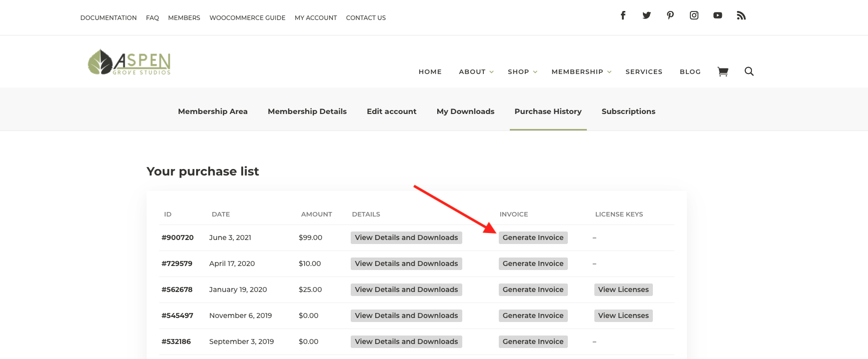This screenshot has width=868, height=359.
Task: Open the Twitter social icon
Action: coord(646,15)
